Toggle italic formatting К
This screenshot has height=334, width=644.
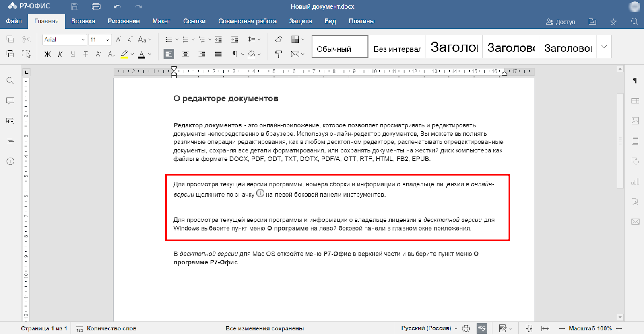coord(60,54)
